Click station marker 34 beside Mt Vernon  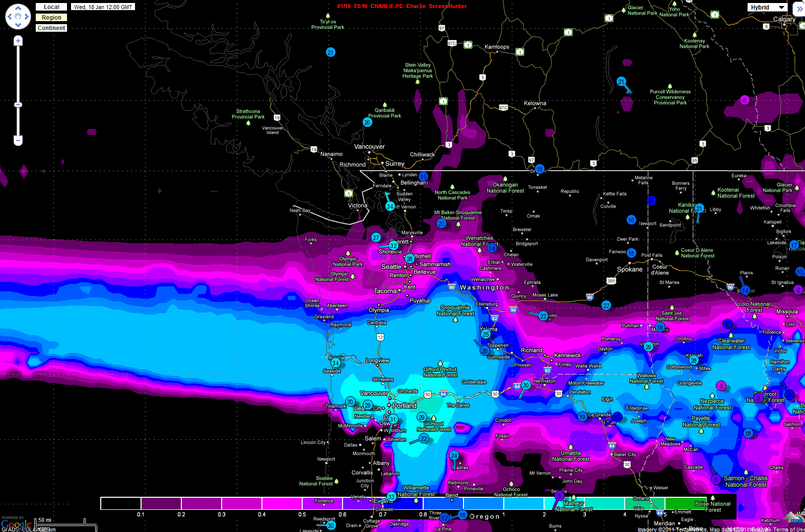click(390, 206)
